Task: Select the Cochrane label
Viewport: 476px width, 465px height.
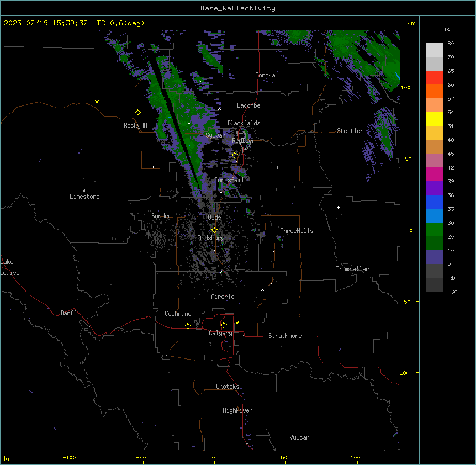Action: 178,314
